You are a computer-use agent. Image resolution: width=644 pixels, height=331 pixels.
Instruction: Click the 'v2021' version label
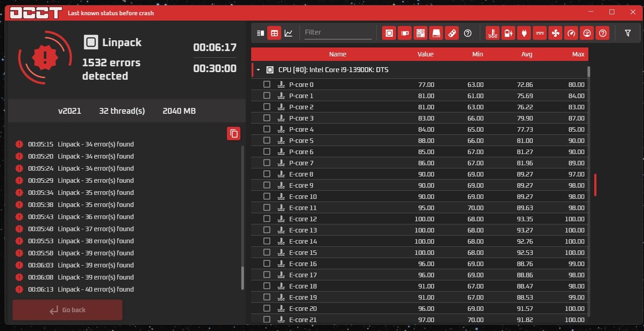point(70,111)
